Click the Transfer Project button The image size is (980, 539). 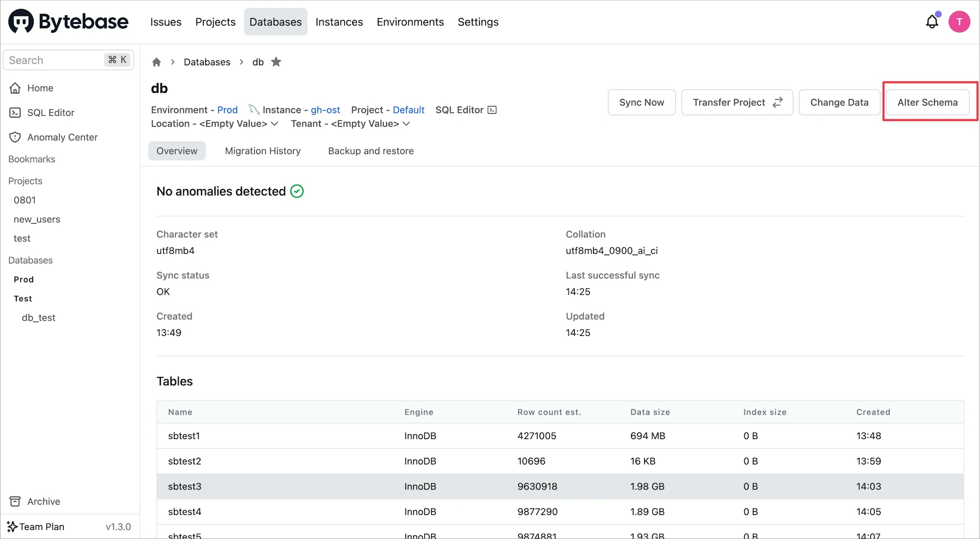tap(737, 103)
